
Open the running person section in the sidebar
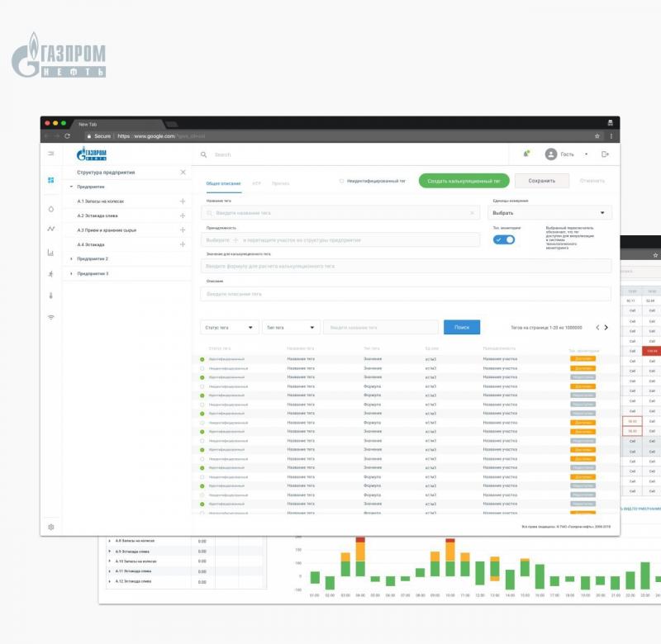[x=51, y=274]
